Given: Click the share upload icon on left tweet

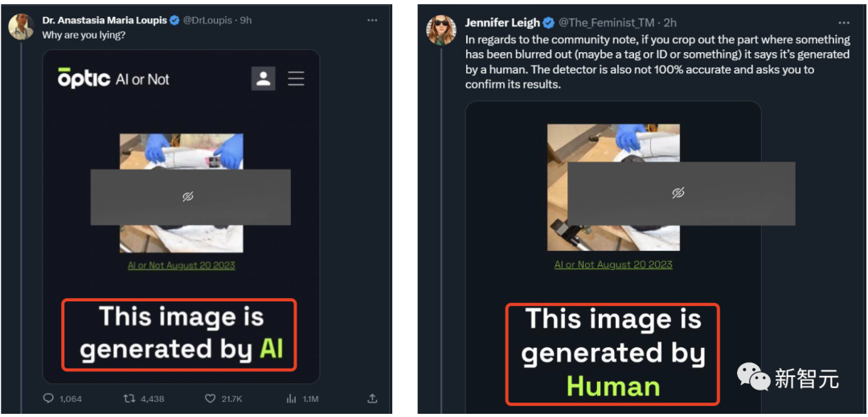Looking at the screenshot, I should point(372,399).
